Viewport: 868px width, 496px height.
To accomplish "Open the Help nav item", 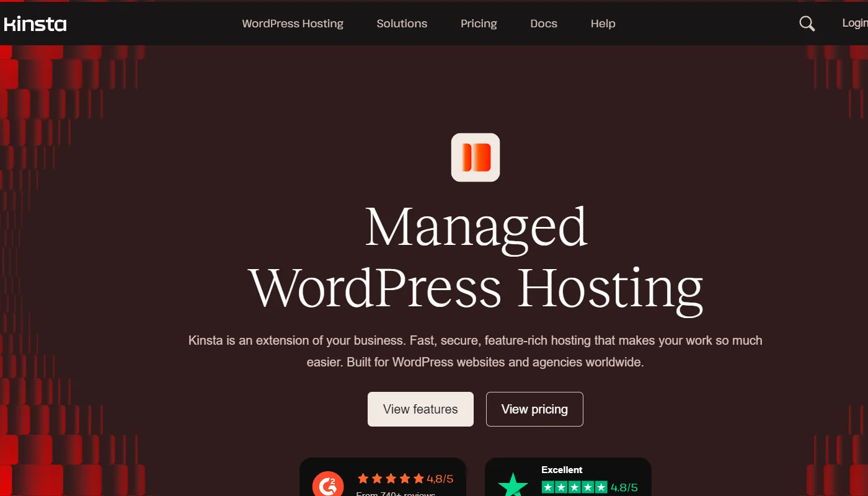I will click(x=603, y=24).
